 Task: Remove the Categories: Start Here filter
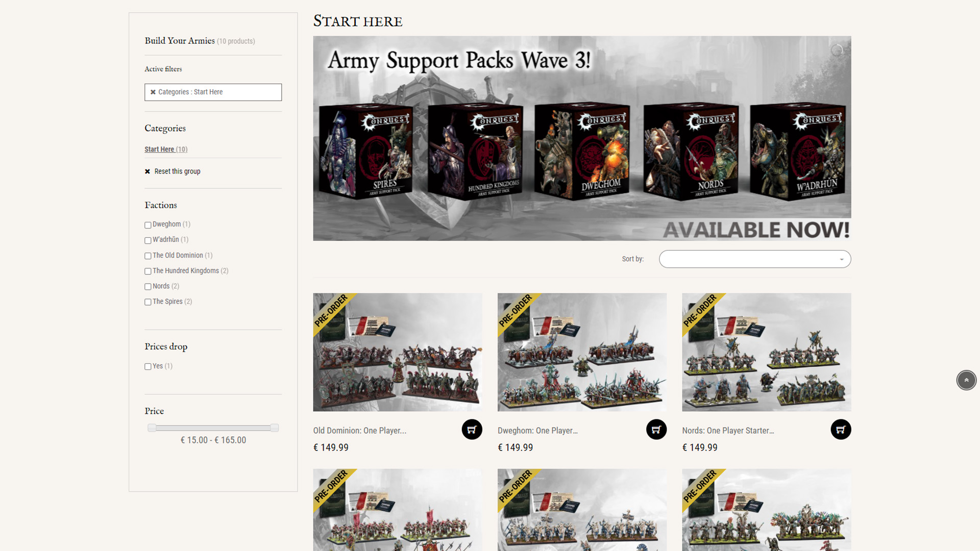coord(153,92)
